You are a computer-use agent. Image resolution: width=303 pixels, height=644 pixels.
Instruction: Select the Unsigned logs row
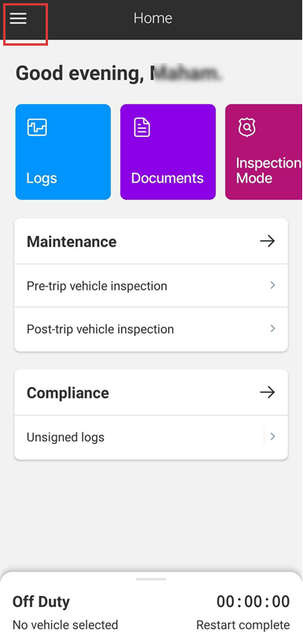point(151,437)
